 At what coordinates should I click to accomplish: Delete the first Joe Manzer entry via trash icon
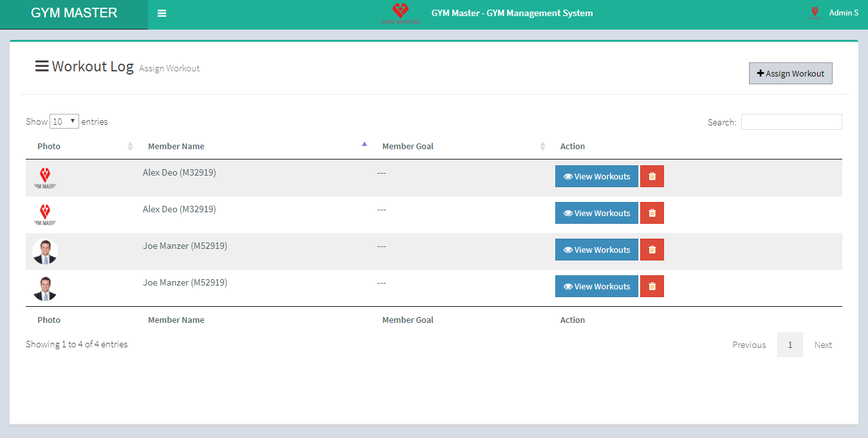coord(652,250)
